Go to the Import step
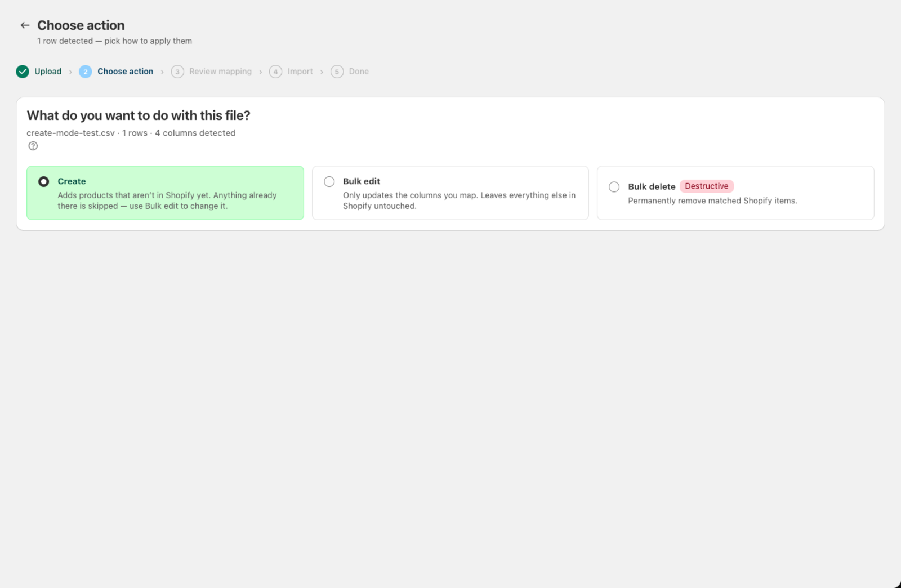This screenshot has height=588, width=901. point(300,72)
